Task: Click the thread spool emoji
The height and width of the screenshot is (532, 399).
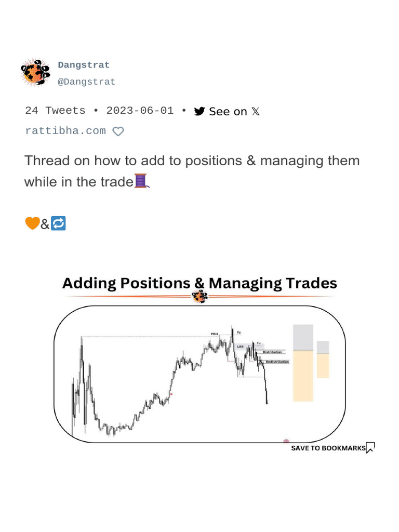Action: [x=142, y=182]
